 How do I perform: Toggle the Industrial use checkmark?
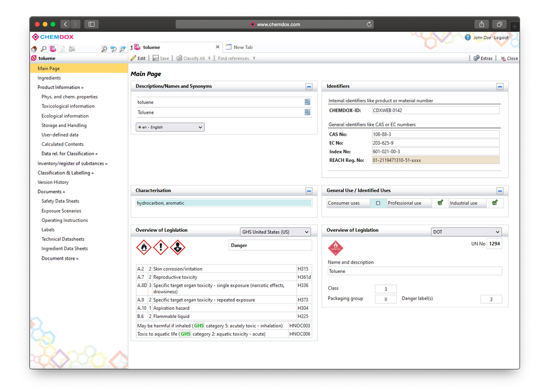coord(495,203)
